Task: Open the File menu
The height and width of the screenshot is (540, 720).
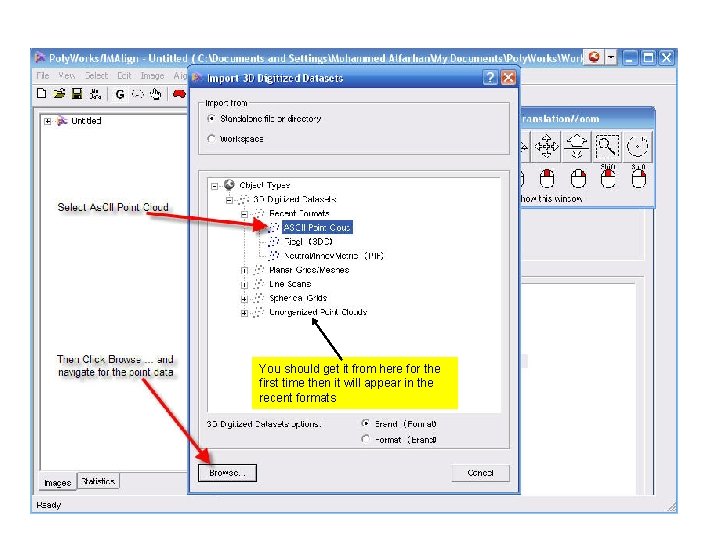Action: 43,75
